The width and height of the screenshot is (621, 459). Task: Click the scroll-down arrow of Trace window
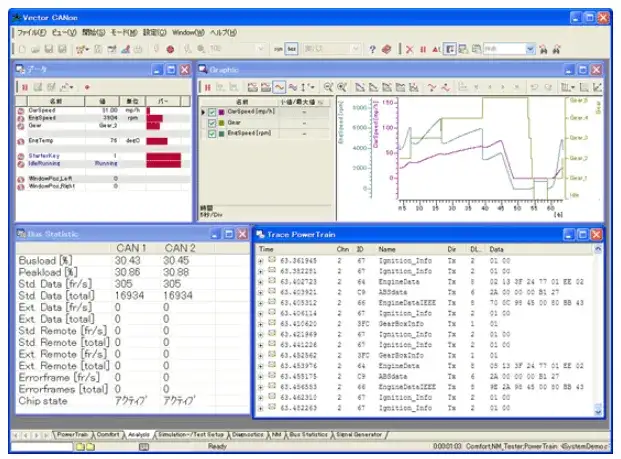(598, 411)
